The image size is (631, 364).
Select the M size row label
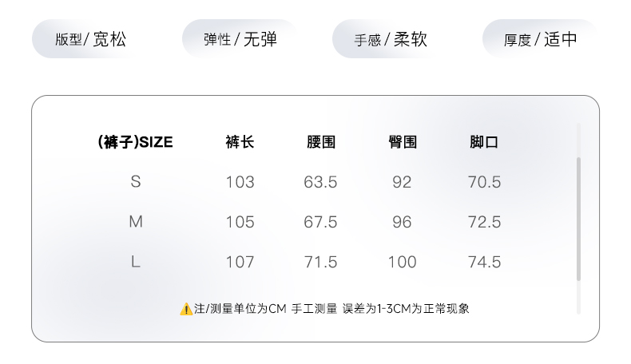tap(136, 222)
